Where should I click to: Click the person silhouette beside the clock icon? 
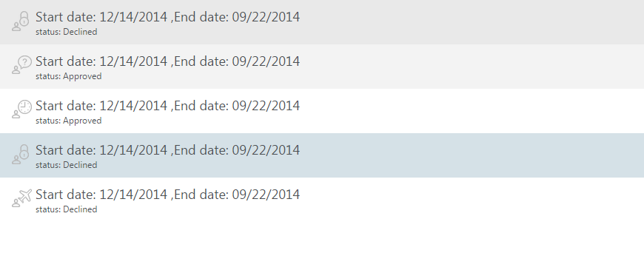pos(16,114)
